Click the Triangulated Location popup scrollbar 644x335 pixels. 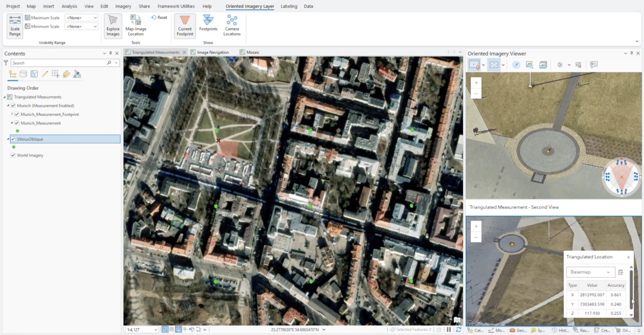[x=631, y=290]
